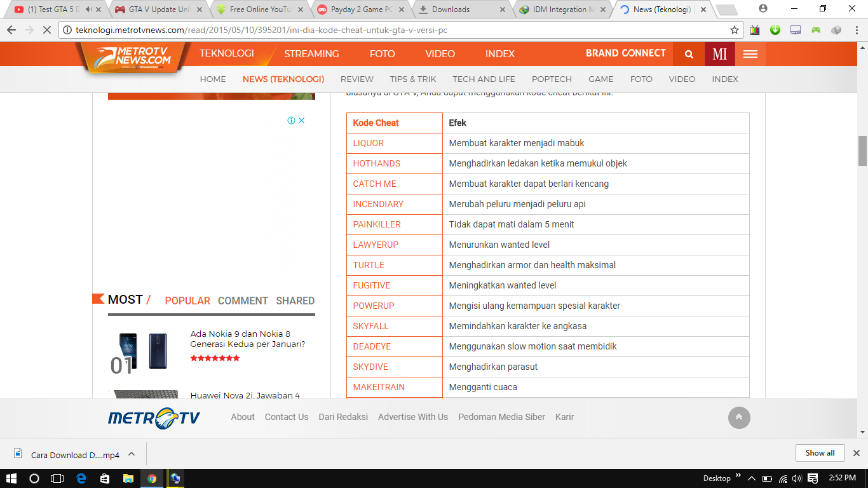This screenshot has height=488, width=868.
Task: Open the site search magnifier icon
Action: tap(689, 54)
